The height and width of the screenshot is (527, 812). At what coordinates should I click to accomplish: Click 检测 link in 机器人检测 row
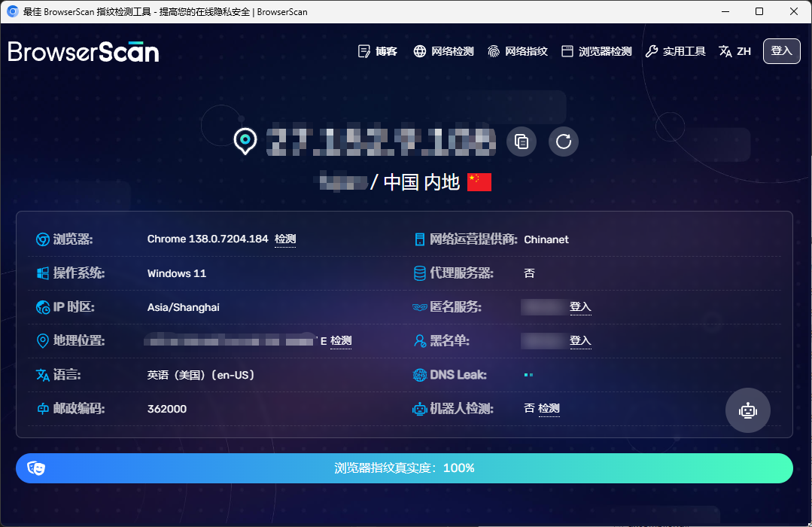549,408
